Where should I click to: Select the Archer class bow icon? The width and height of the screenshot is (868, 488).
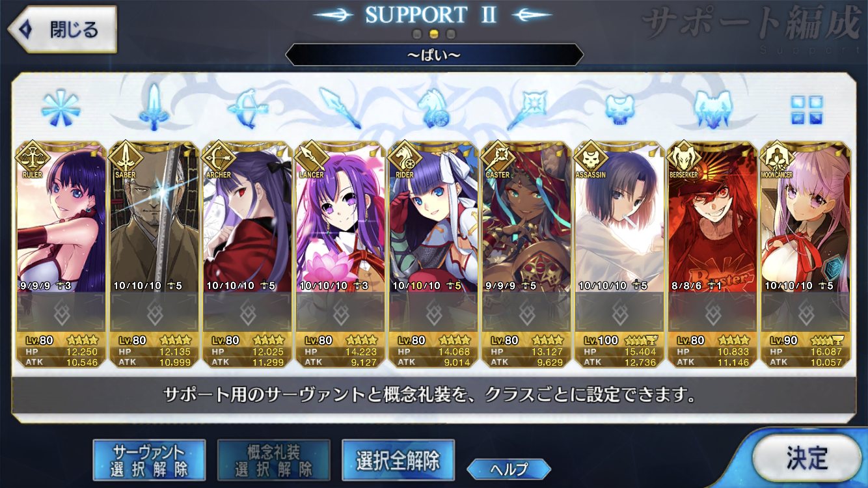(247, 107)
